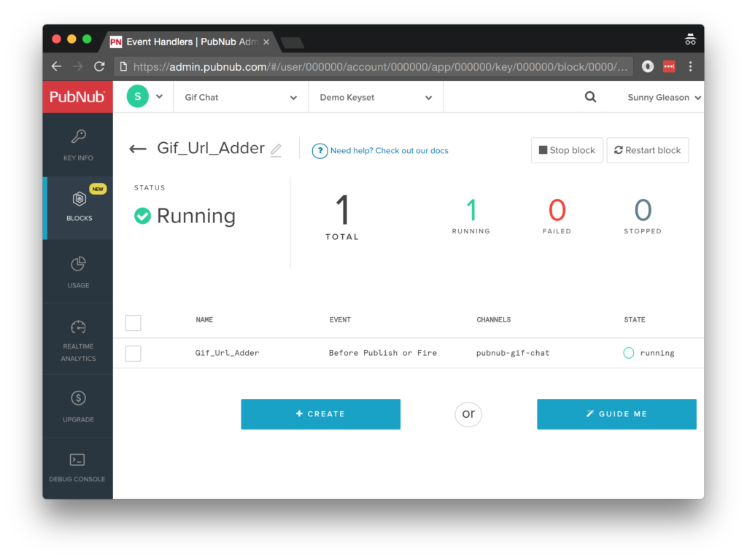The image size is (747, 560).
Task: Expand the Demo Keyset dropdown
Action: pos(375,98)
